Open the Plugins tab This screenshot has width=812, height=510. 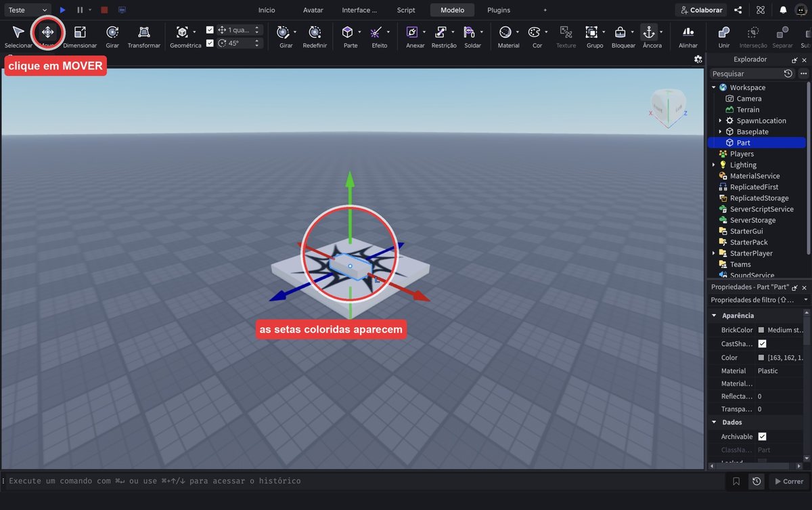point(499,10)
